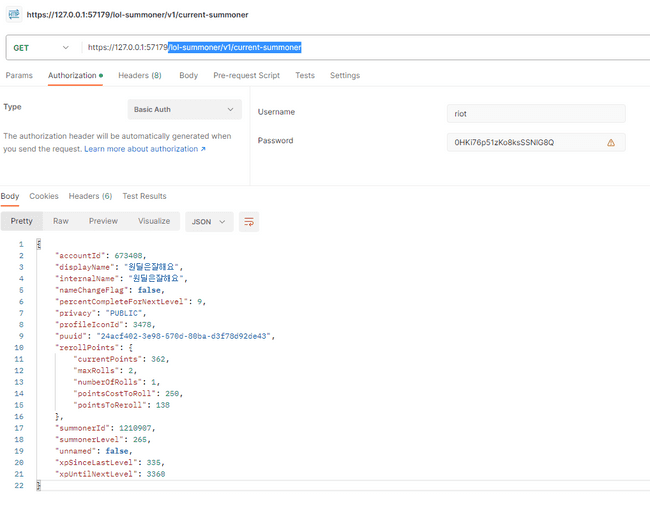Screen dimensions: 650x508
Task: Select the Pre-request Script tab
Action: (x=246, y=75)
